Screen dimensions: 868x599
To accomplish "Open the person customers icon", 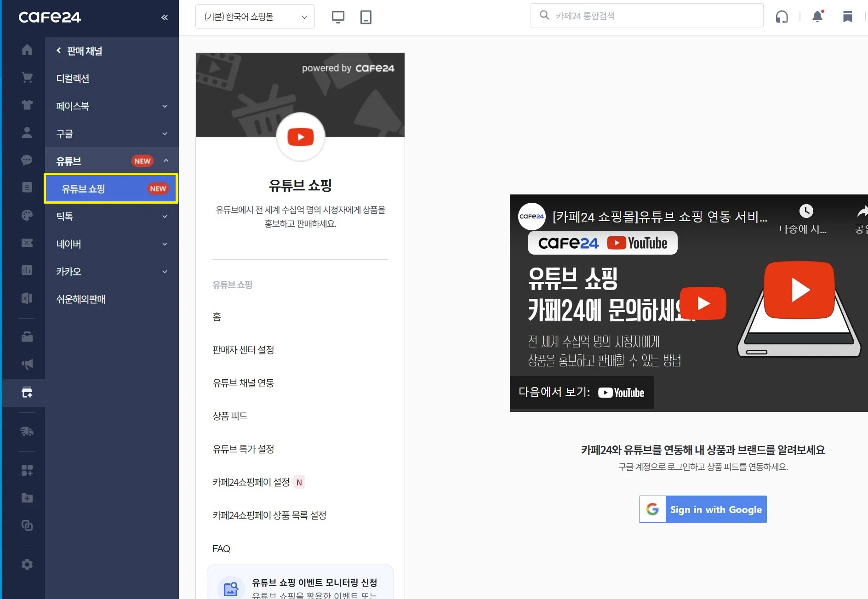I will (x=27, y=132).
